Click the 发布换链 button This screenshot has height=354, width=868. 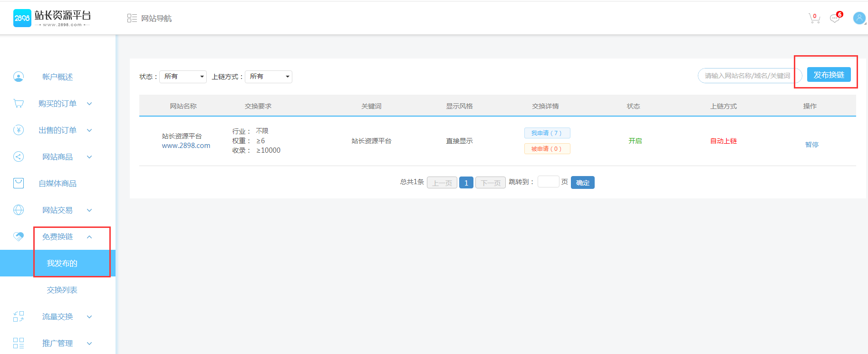tap(829, 75)
